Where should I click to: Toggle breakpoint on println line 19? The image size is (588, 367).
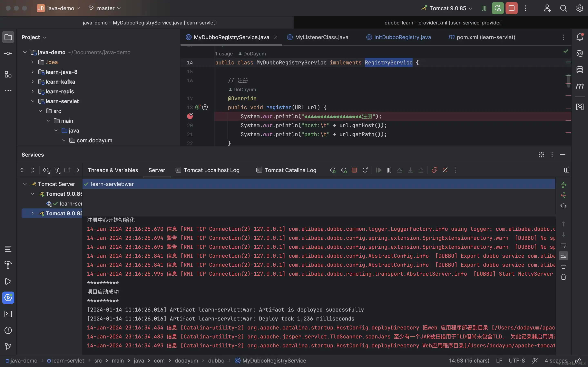click(x=190, y=116)
